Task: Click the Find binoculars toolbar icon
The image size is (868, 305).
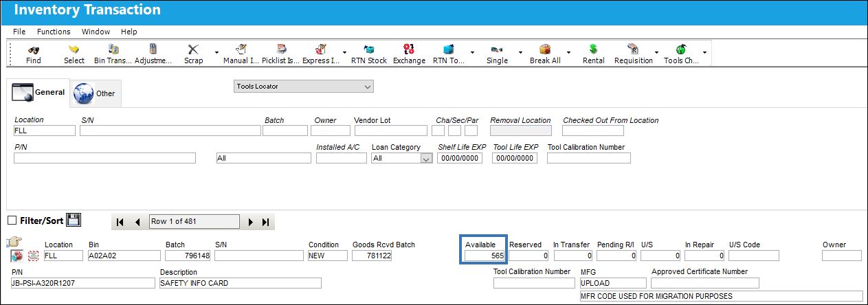Action: tap(33, 49)
